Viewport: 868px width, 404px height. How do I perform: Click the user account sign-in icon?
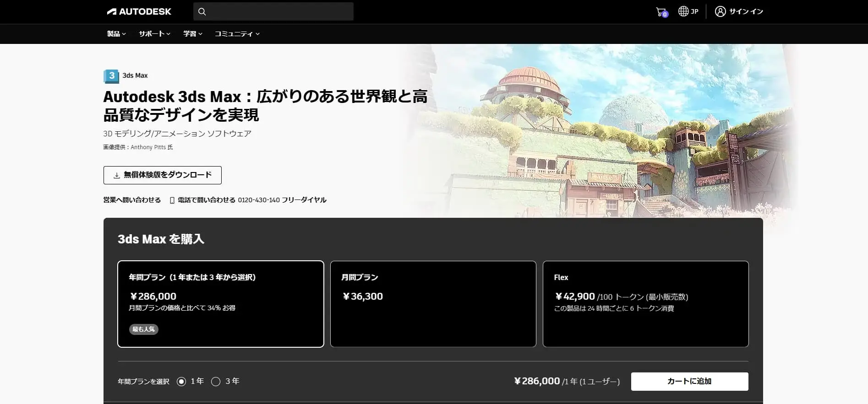(x=721, y=11)
